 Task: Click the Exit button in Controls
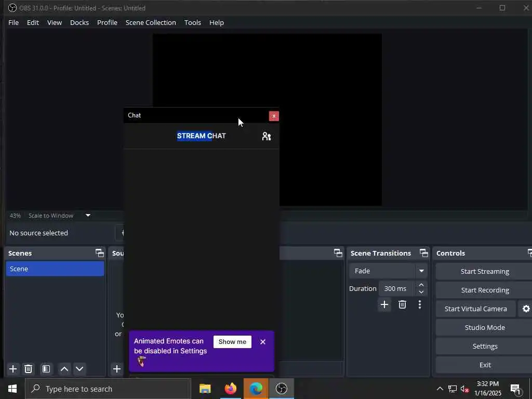pyautogui.click(x=485, y=365)
